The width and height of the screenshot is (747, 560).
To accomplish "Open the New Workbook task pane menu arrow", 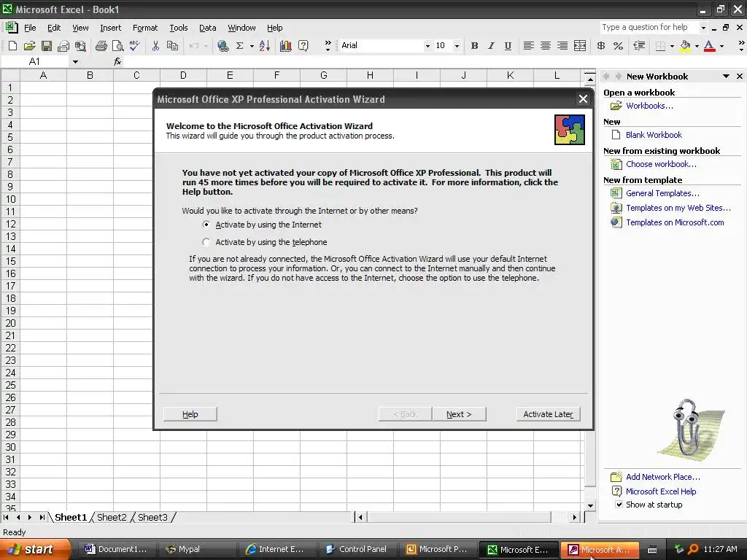I will click(x=726, y=76).
